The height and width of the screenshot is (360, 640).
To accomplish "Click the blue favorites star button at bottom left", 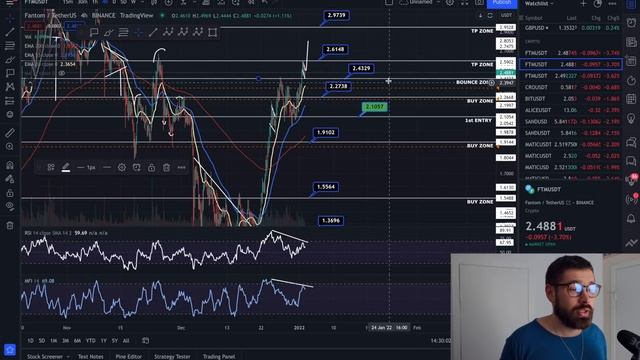I will (x=10, y=349).
